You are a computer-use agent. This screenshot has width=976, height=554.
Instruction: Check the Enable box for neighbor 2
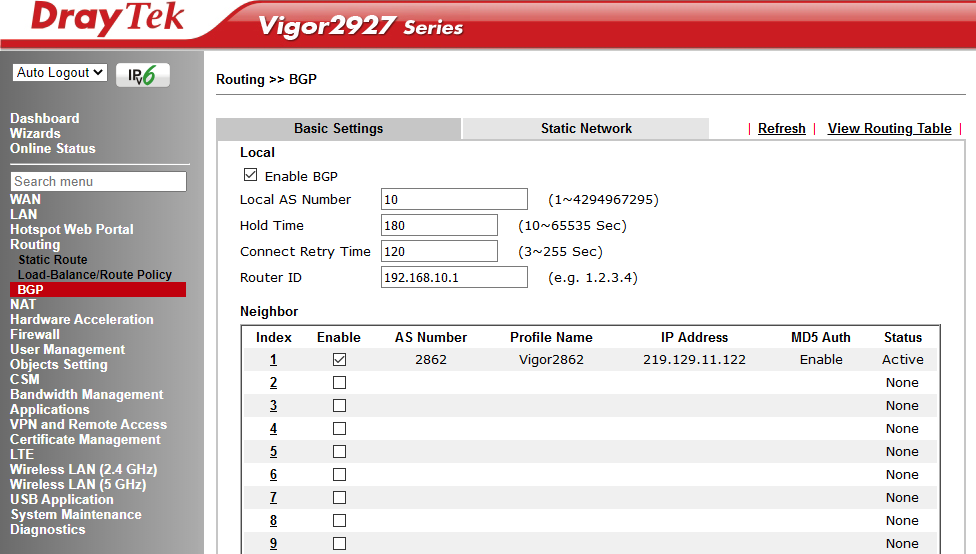tap(339, 382)
